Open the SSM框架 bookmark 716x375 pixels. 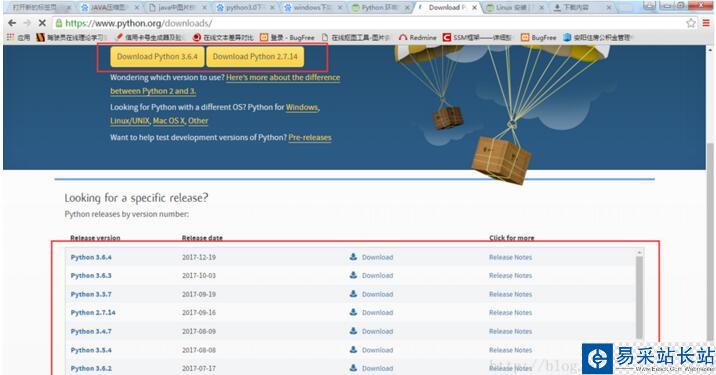coord(477,37)
